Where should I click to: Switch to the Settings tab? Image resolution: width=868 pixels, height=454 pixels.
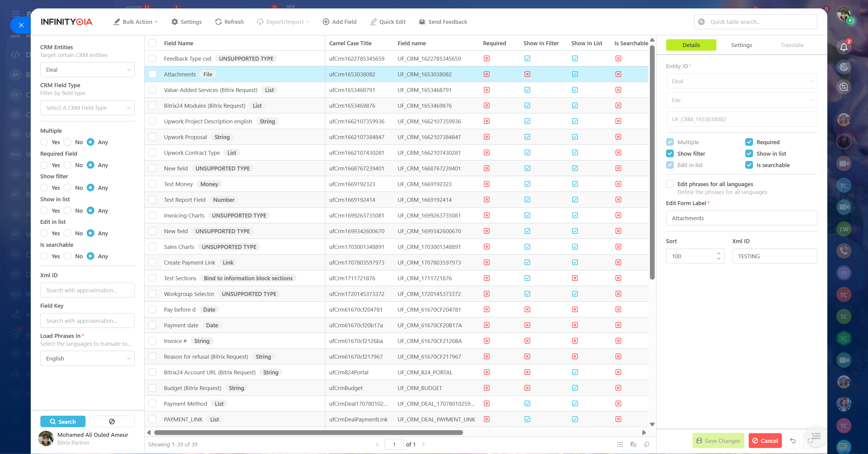tap(741, 45)
